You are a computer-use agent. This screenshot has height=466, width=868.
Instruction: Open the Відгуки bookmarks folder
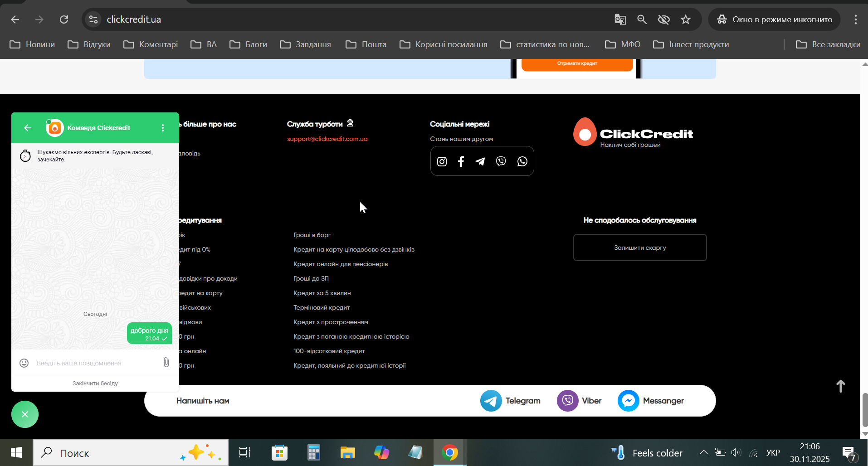[89, 44]
